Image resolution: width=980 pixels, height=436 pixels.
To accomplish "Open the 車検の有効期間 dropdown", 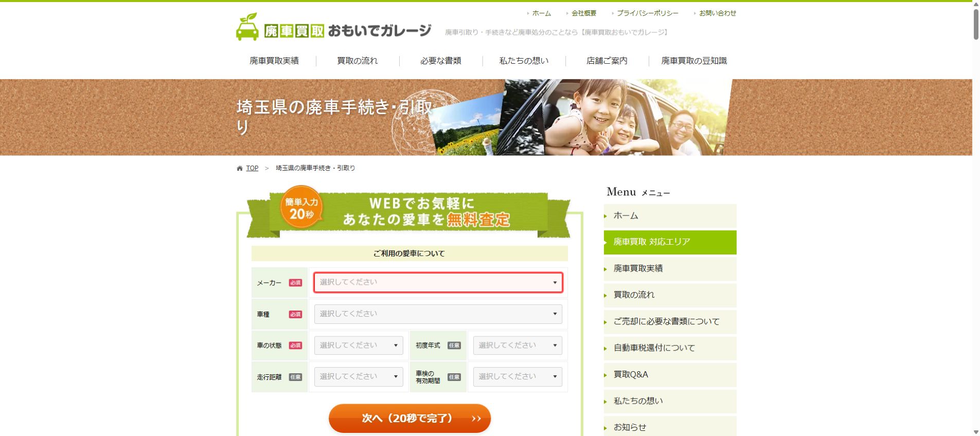I will pyautogui.click(x=518, y=377).
